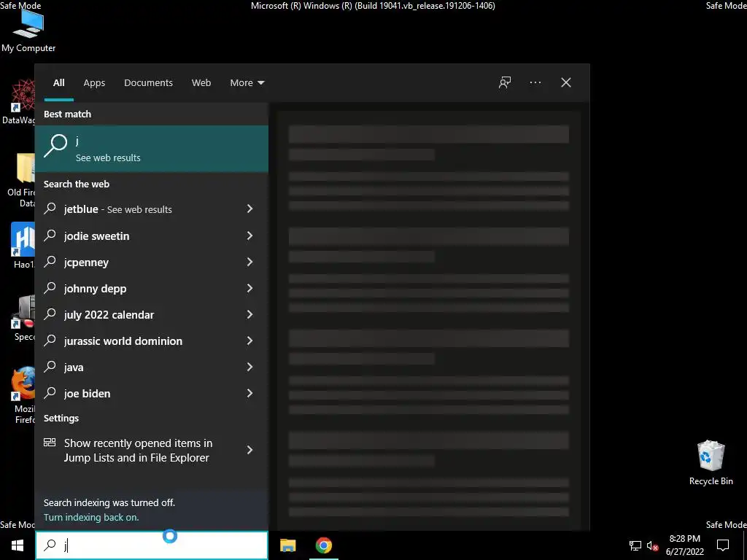Click the Jump Lists settings icon
The image size is (747, 560).
click(50, 443)
